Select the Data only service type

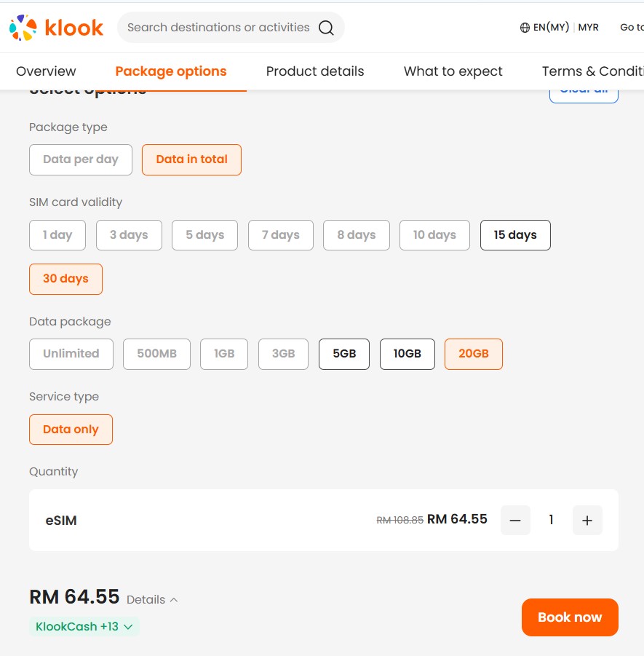[x=71, y=430]
